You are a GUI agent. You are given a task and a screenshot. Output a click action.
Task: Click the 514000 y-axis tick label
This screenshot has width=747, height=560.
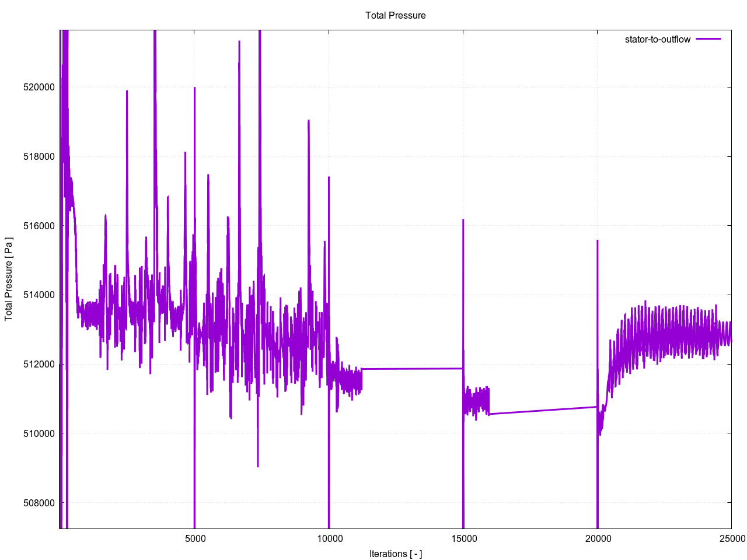[39, 295]
